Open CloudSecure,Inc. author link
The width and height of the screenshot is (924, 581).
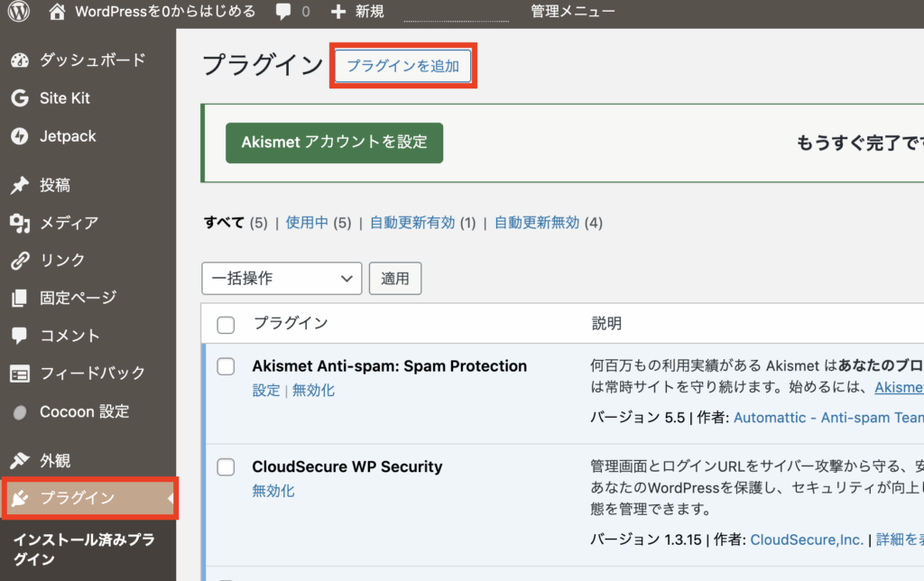[807, 539]
